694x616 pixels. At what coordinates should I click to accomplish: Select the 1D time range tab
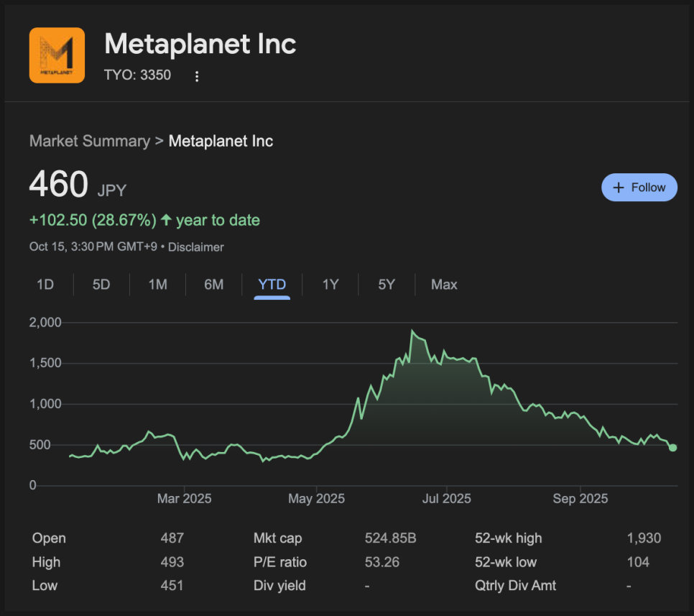(45, 285)
